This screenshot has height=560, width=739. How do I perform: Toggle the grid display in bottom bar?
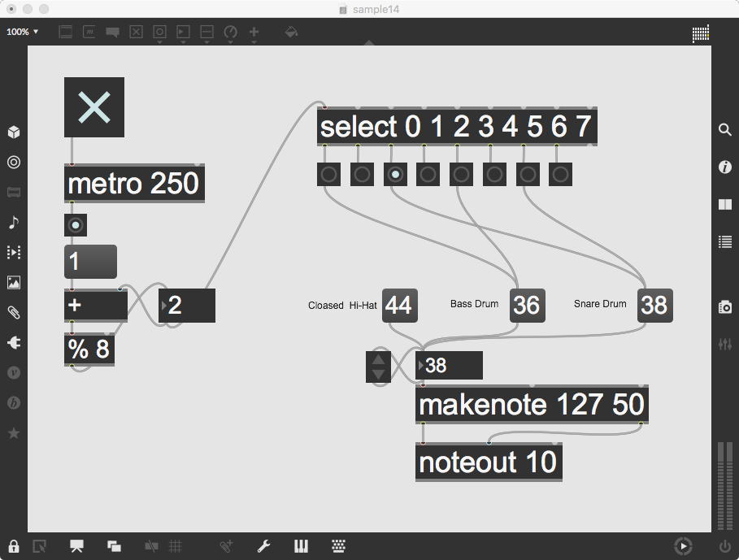[x=176, y=546]
